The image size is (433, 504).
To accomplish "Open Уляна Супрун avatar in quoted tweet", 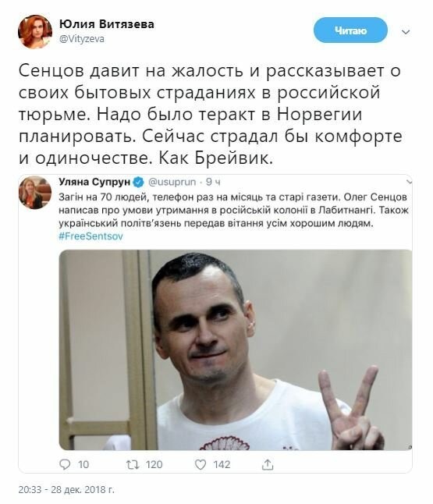I will (x=35, y=192).
